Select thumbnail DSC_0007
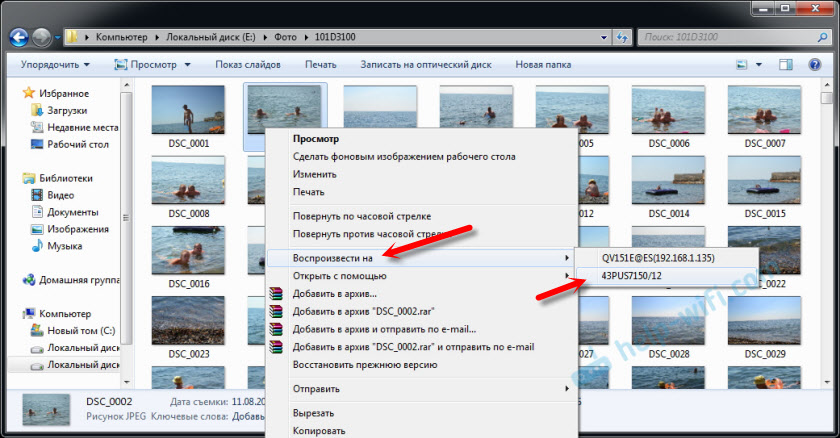Viewport: 840px width, 438px height. 764,110
